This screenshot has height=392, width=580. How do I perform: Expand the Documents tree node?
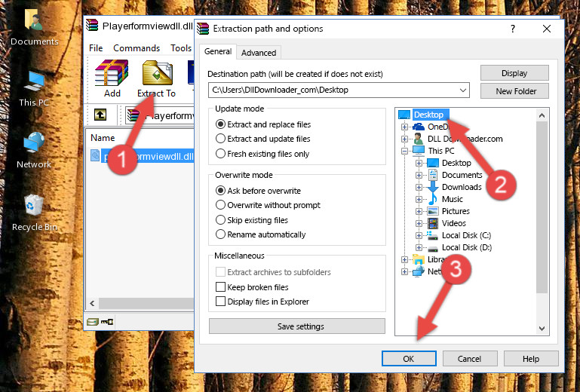point(419,176)
